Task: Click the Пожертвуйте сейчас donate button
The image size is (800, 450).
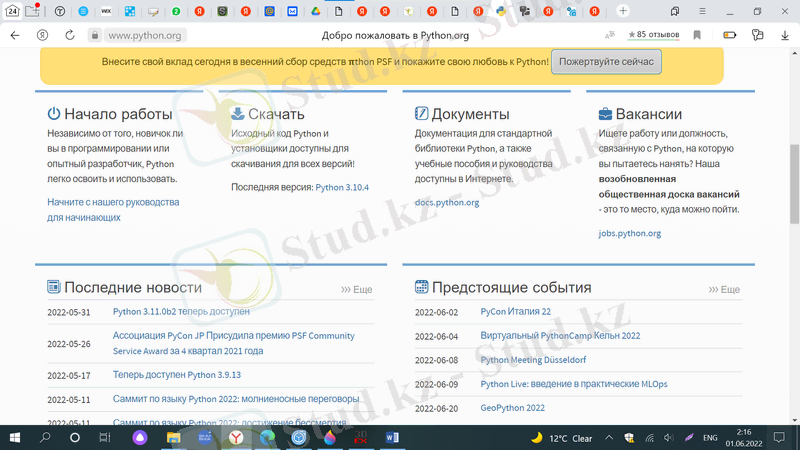Action: (606, 61)
